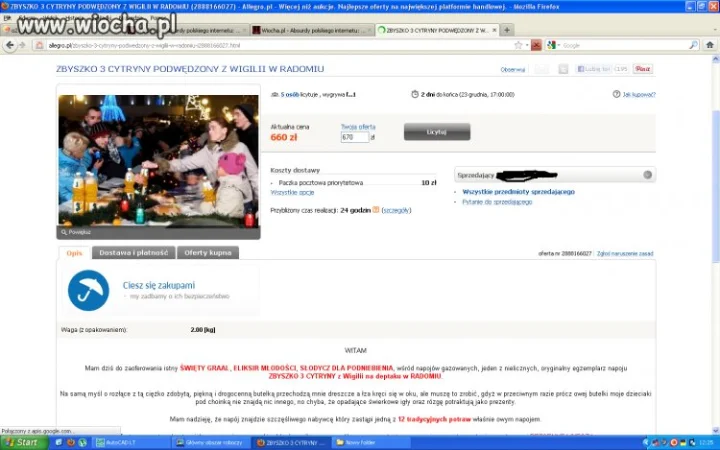Open the Windows Start menu
Viewport: 720px width, 450px height.
click(24, 443)
